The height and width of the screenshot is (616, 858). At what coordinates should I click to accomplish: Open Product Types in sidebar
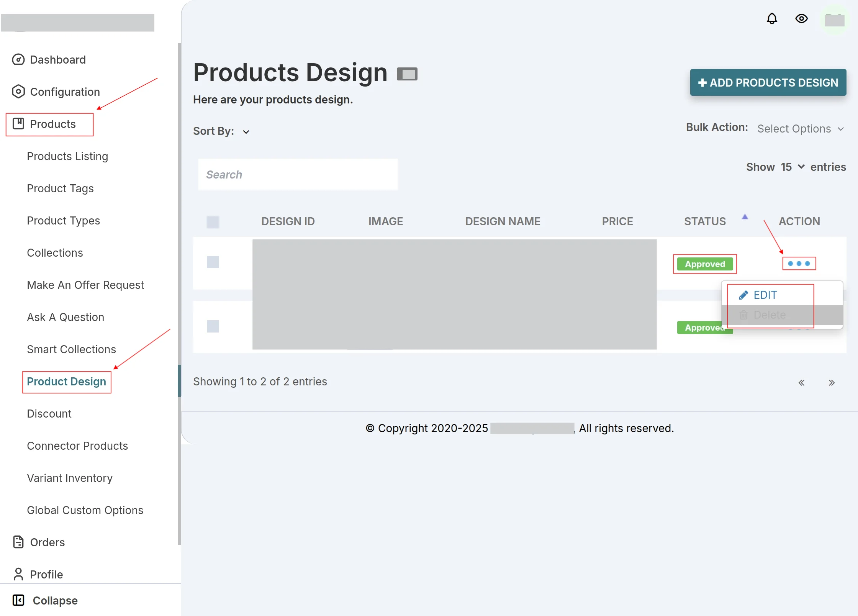(63, 221)
